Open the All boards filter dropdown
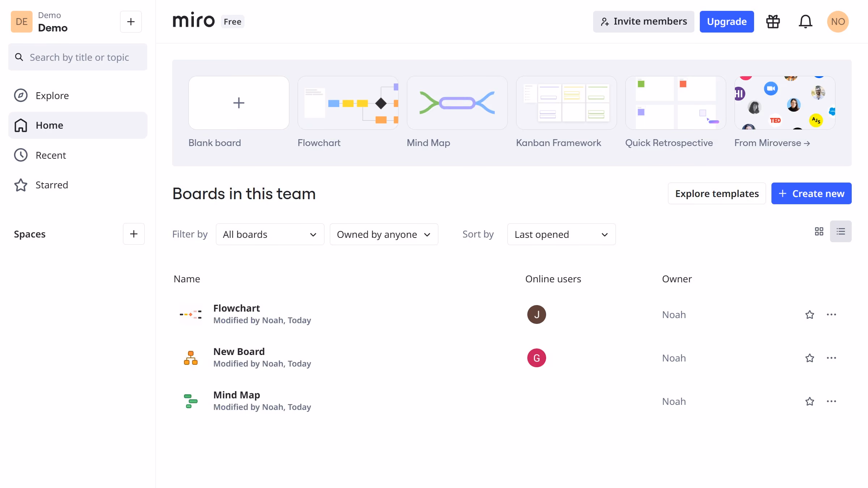Viewport: 868px width, 488px height. point(270,234)
